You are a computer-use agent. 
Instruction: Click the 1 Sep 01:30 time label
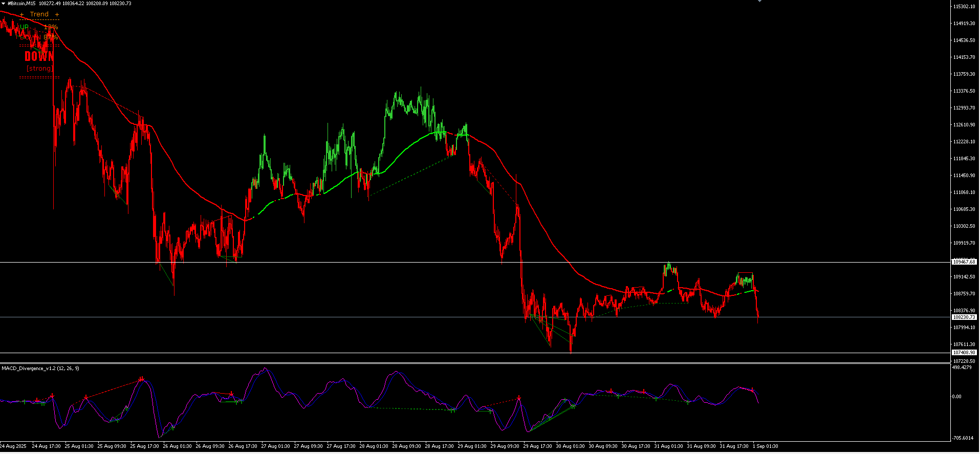(766, 446)
